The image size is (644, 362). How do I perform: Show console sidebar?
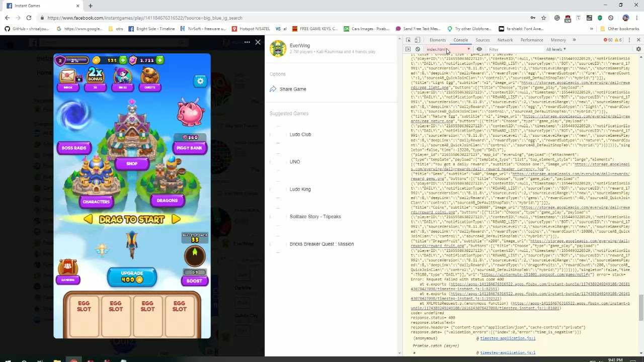click(x=408, y=49)
